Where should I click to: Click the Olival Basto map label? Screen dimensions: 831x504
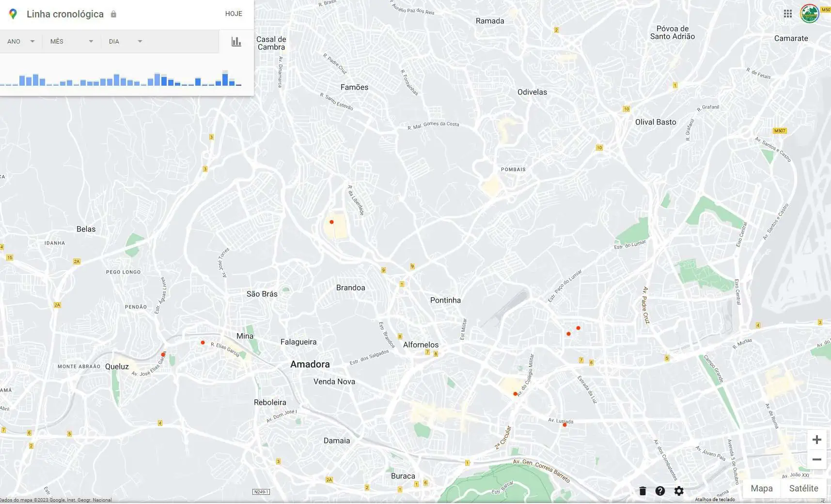click(x=656, y=122)
